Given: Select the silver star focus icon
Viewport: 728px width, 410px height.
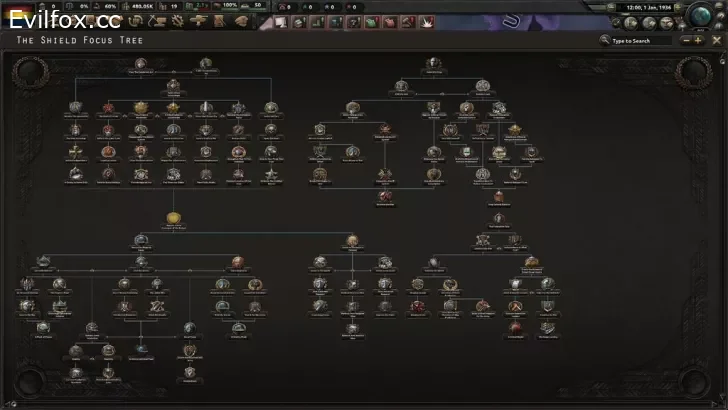Looking at the screenshot, I should point(271,174).
